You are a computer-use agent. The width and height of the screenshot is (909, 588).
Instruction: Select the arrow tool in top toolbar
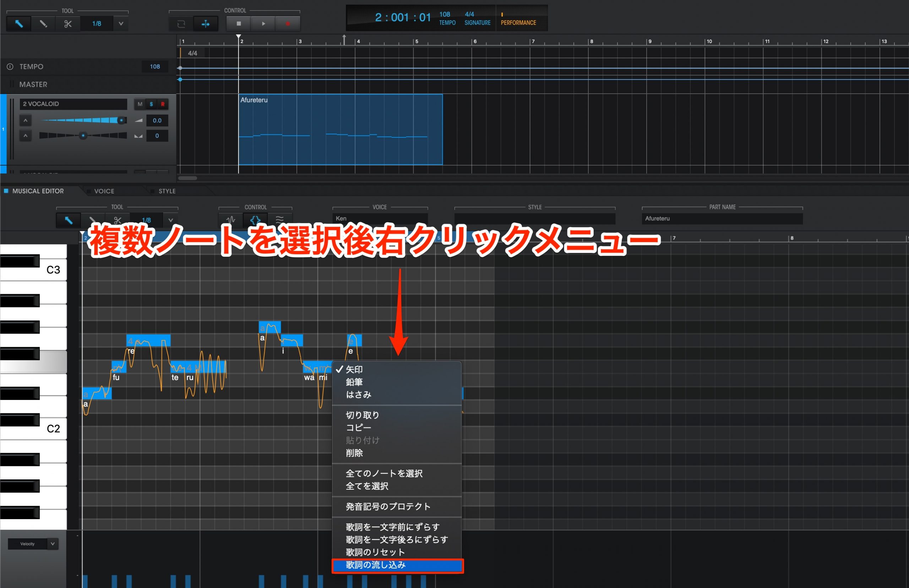click(19, 24)
